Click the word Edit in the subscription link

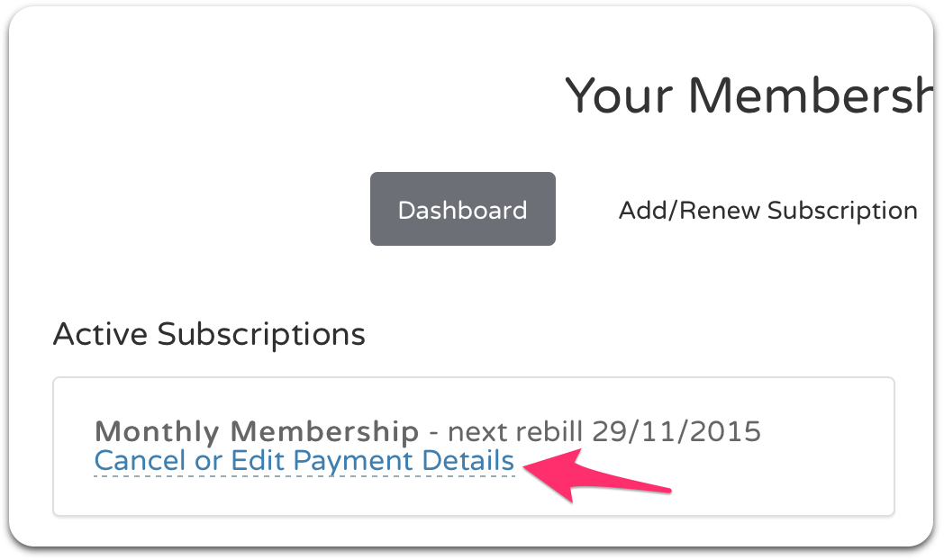coord(259,461)
